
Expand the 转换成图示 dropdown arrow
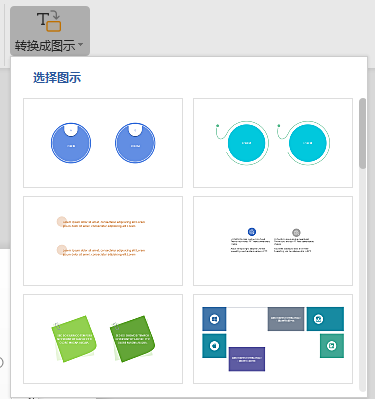coord(80,45)
